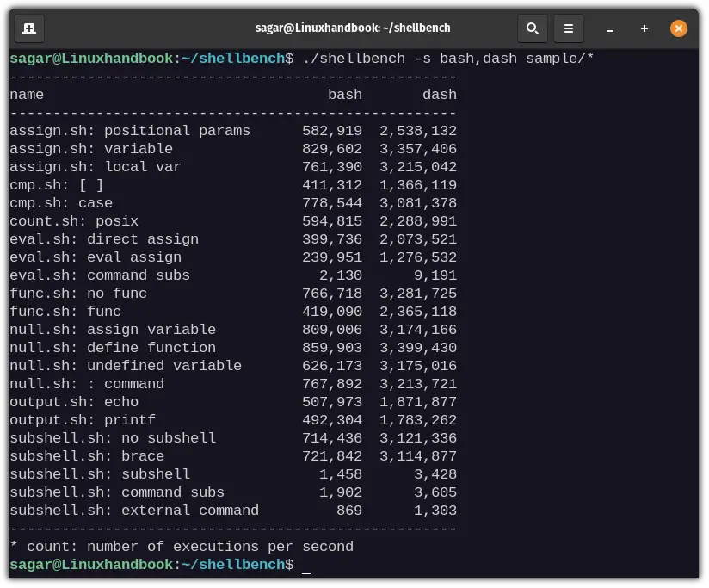Click the output.sh: echo result row
This screenshot has height=588, width=709.
[232, 402]
